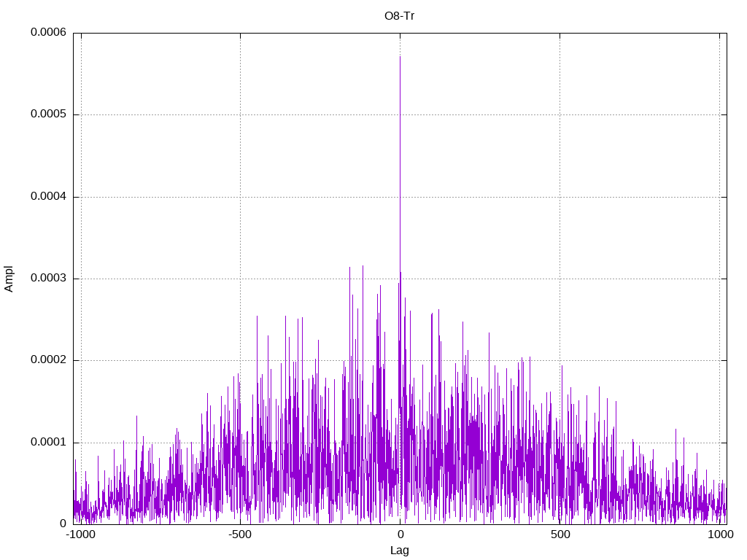This screenshot has width=747, height=560.
Task: Click x-axis tick label -1000
Action: 80,534
